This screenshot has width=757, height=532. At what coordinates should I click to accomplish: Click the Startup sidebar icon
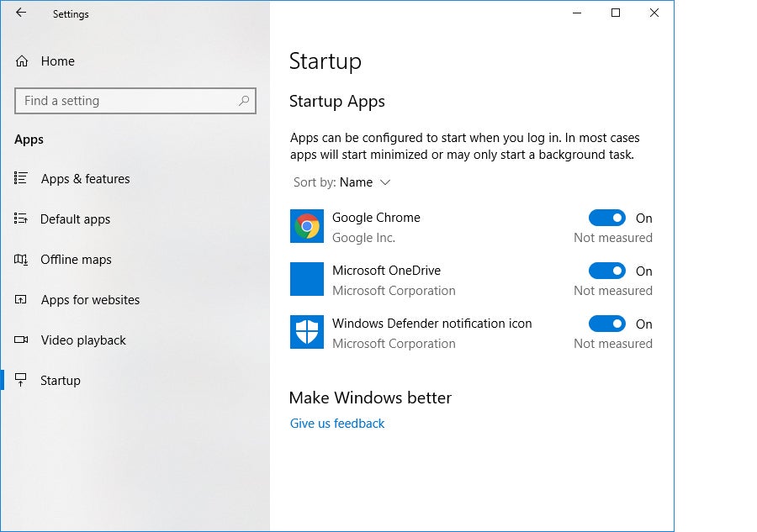click(21, 380)
